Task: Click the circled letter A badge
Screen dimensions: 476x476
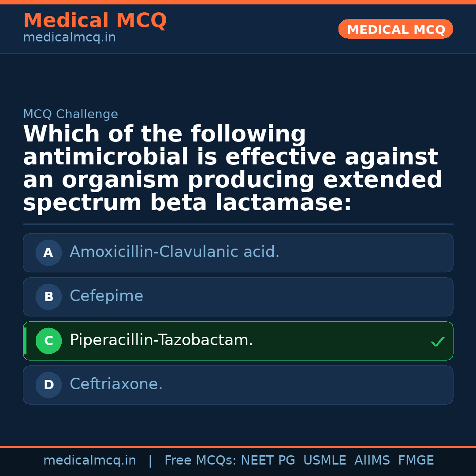Action: click(x=48, y=253)
